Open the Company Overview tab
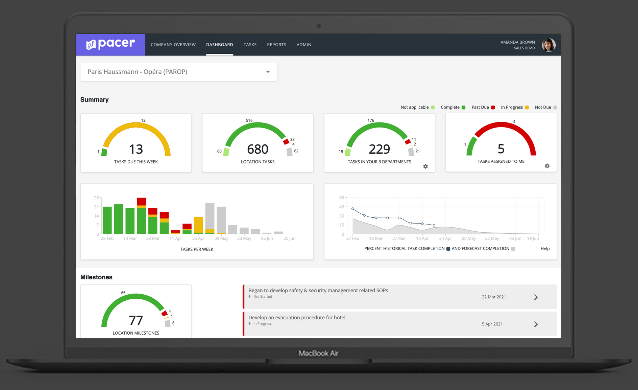 173,44
